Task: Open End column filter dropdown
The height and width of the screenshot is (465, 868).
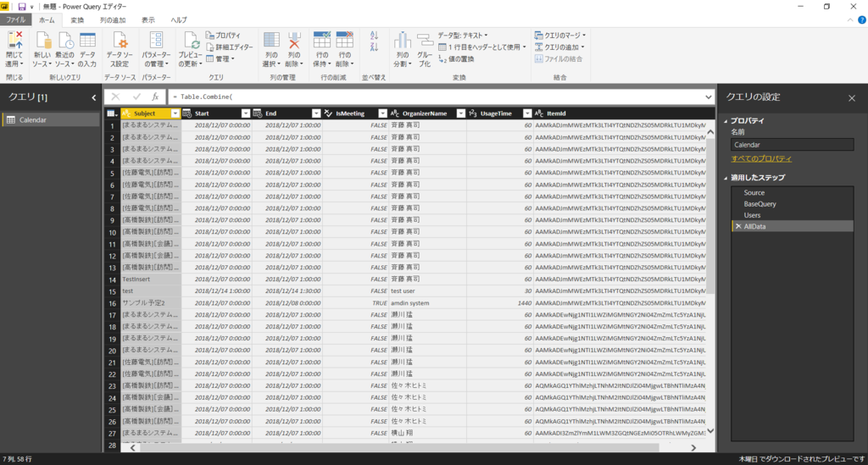Action: pos(316,113)
